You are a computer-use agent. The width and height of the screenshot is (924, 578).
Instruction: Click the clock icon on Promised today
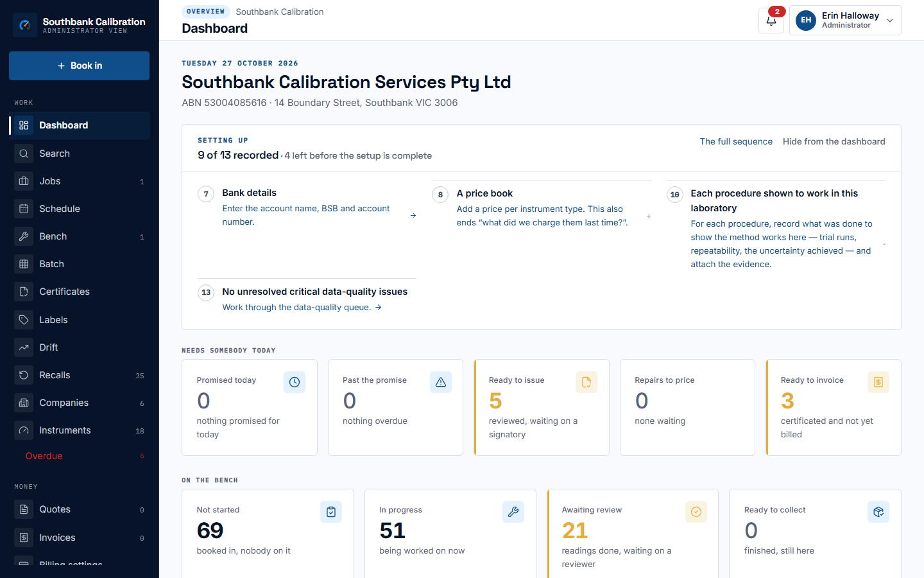pyautogui.click(x=295, y=382)
